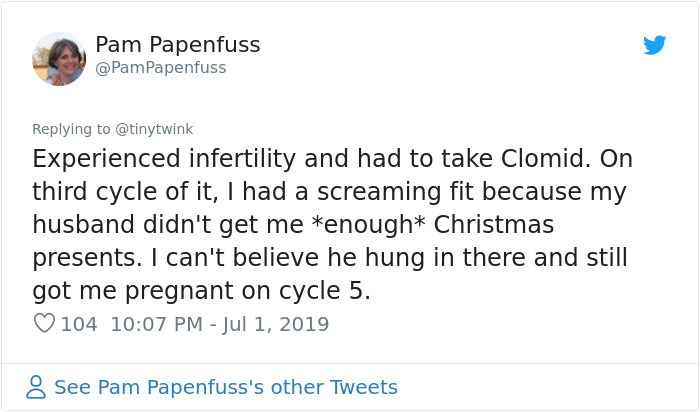Visit the @PamPapenfuss handle
This screenshot has width=700, height=412.
point(160,68)
